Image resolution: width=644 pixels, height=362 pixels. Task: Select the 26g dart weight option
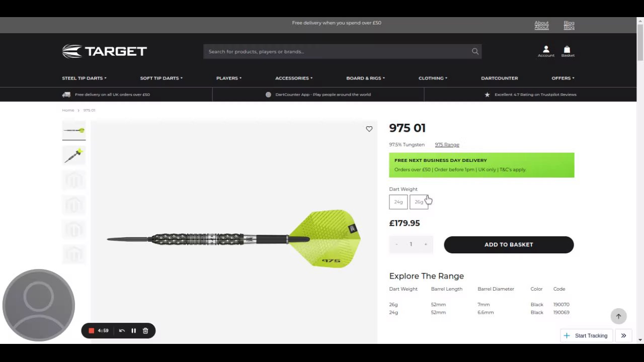point(419,202)
